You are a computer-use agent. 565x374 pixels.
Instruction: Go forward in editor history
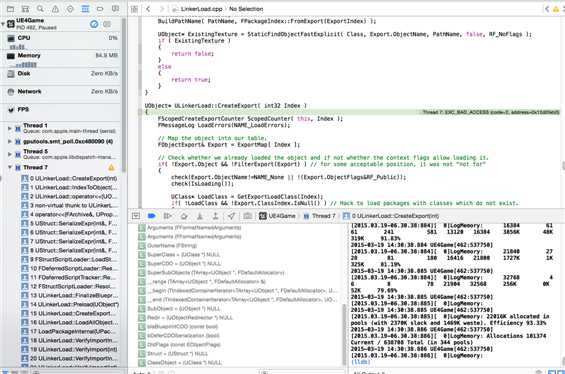pos(162,9)
